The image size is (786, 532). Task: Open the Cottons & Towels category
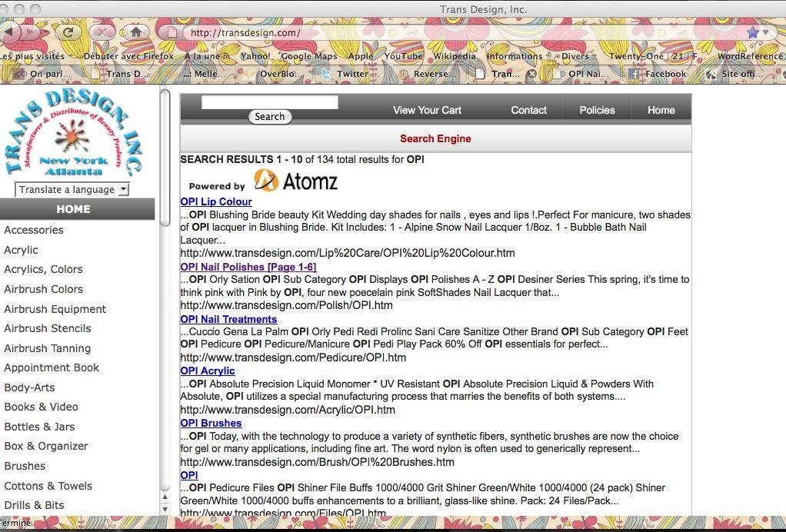(x=48, y=486)
